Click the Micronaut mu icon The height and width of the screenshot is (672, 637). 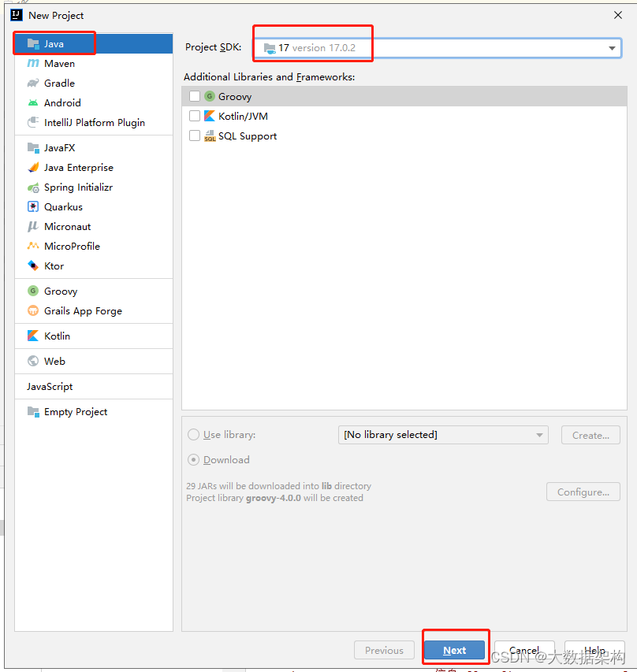33,227
